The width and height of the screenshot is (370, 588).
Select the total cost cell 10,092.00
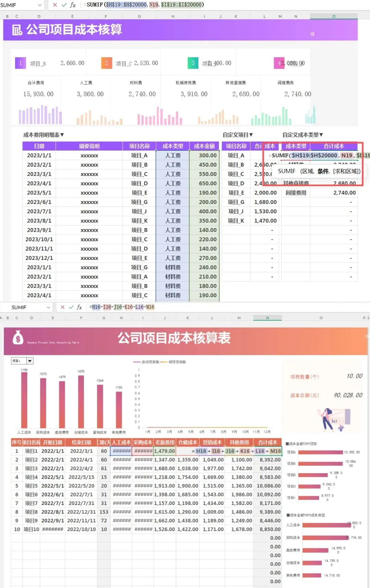click(268, 494)
